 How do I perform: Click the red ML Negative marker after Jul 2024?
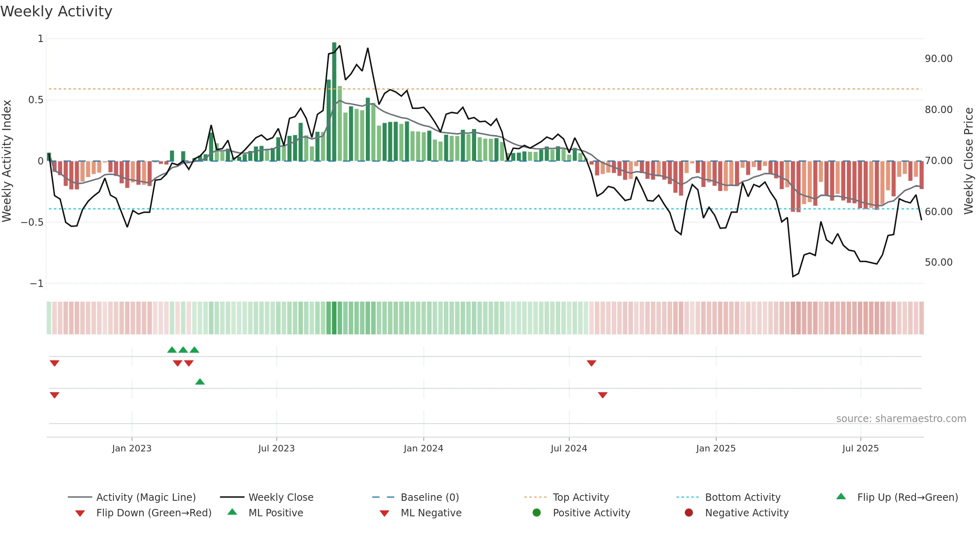pyautogui.click(x=603, y=395)
